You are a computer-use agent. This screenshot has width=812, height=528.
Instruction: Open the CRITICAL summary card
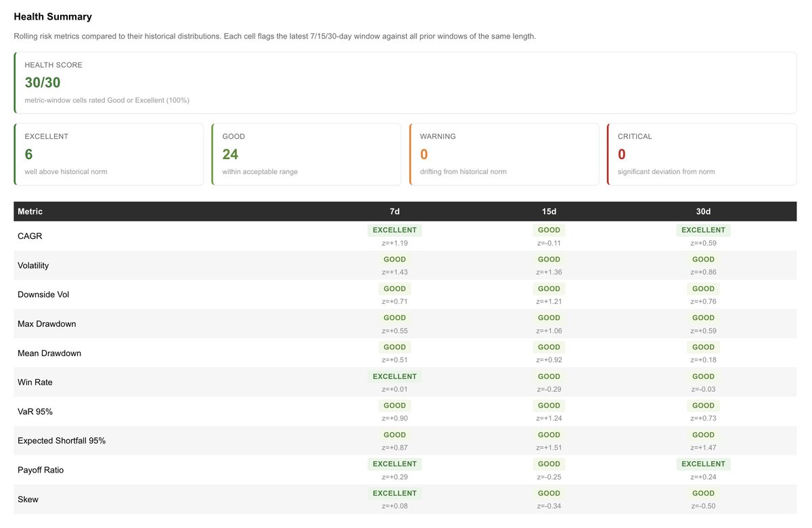click(702, 154)
